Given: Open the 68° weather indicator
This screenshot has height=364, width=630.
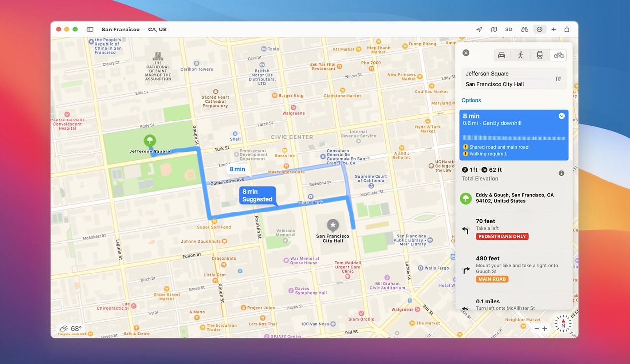Looking at the screenshot, I should click(x=70, y=329).
